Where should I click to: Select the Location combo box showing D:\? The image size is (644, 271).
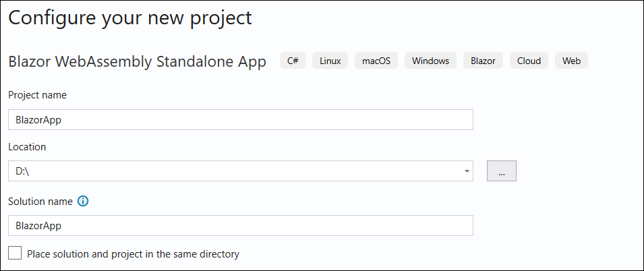click(x=241, y=171)
